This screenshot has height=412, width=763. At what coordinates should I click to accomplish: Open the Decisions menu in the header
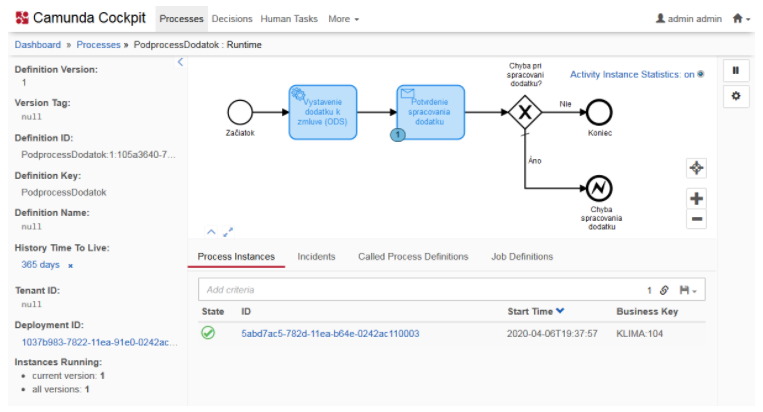[x=233, y=18]
